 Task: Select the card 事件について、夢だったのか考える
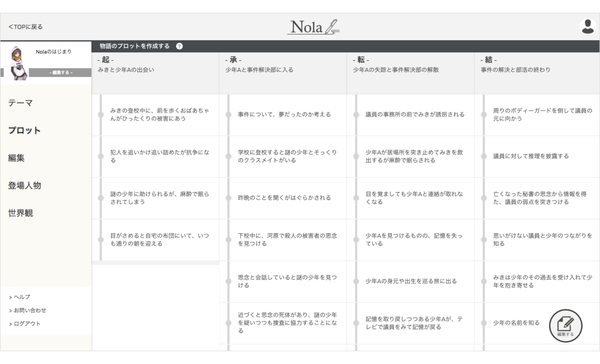pyautogui.click(x=283, y=115)
